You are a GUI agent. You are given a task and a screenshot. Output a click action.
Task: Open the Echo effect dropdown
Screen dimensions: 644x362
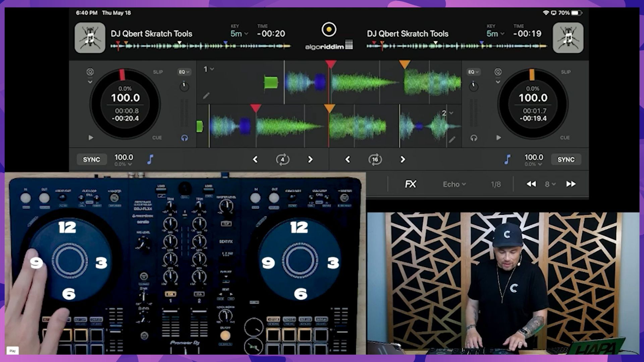click(x=454, y=184)
